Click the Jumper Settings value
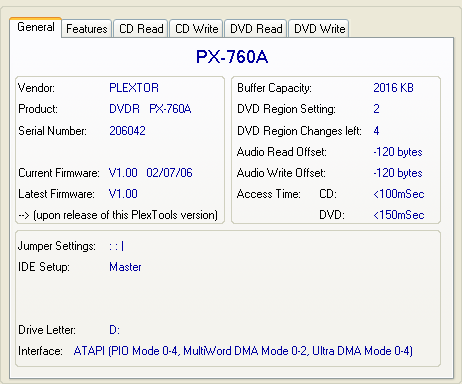 [117, 246]
